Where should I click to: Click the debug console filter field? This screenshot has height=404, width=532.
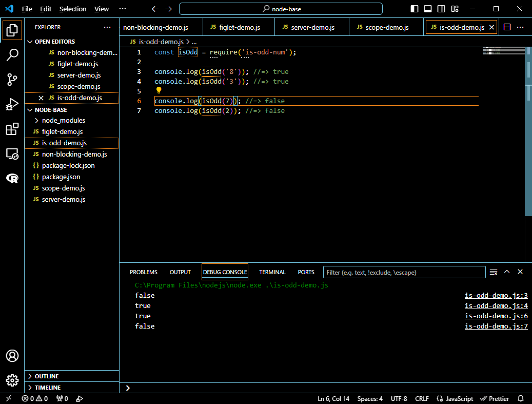tap(404, 272)
